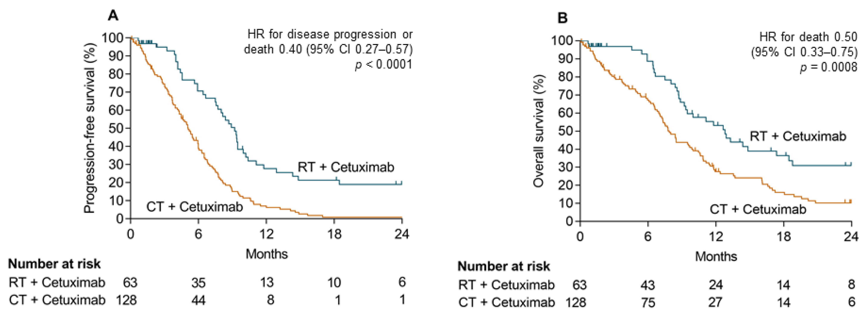
Task: Click 'RT + Cetuximab' curve label in progression-free plot
Action: (346, 167)
